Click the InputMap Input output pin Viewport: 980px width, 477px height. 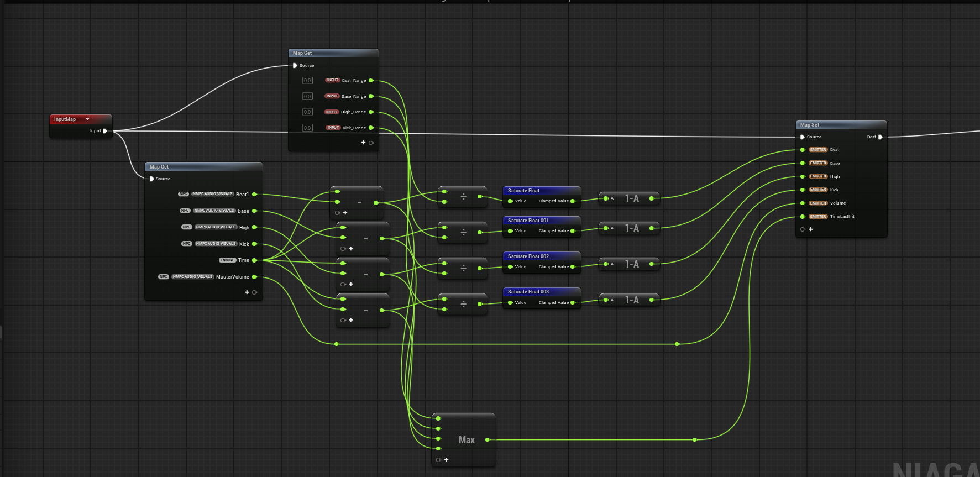[105, 131]
